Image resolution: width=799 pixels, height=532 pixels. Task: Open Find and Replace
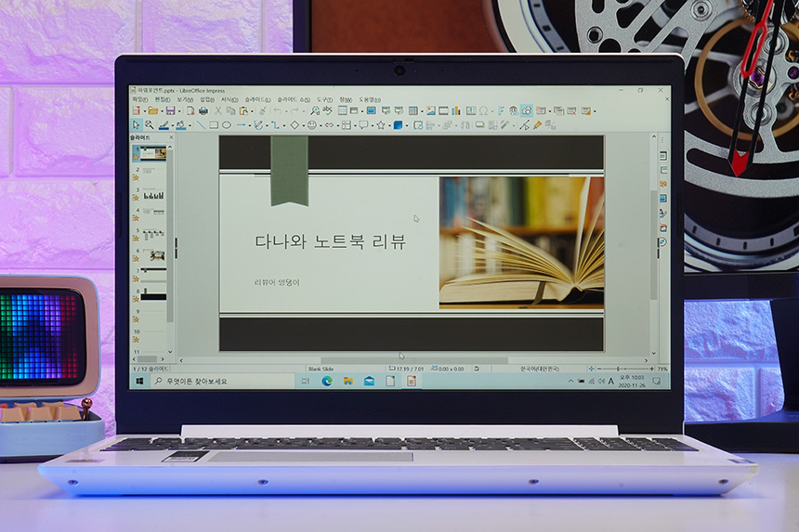point(315,111)
